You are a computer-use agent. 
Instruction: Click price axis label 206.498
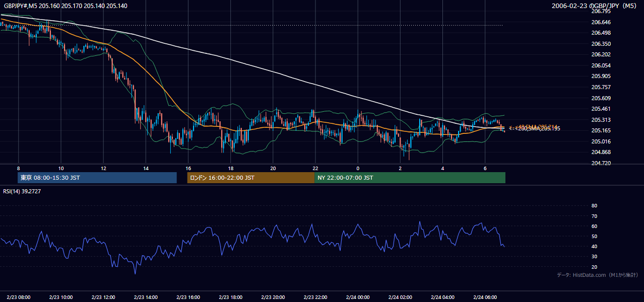(x=601, y=33)
